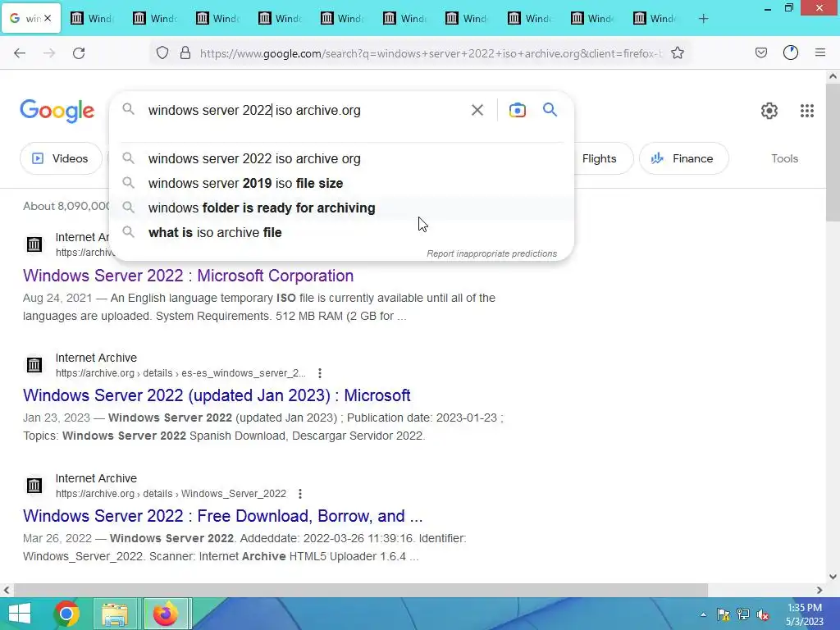Choose suggestion 'windows folder is ready for archiving'
840x630 pixels.
pos(342,208)
